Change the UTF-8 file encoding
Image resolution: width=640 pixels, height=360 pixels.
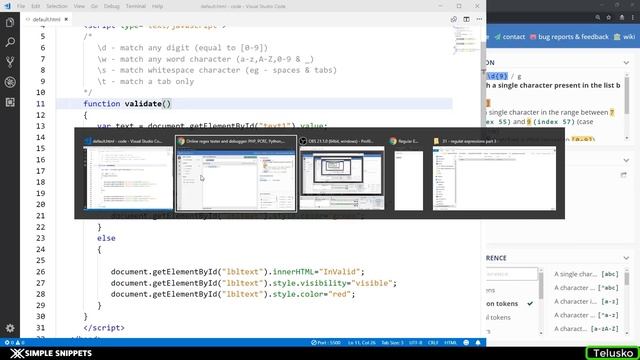point(416,342)
